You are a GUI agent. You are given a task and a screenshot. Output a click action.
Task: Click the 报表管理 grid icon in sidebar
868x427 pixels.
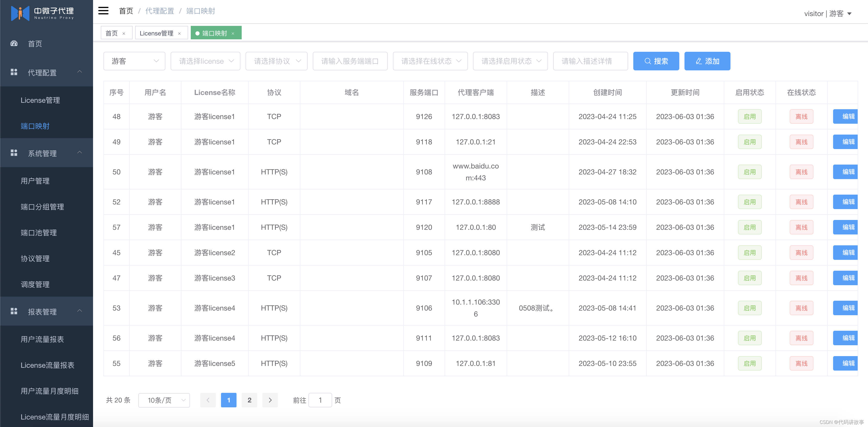(x=14, y=311)
